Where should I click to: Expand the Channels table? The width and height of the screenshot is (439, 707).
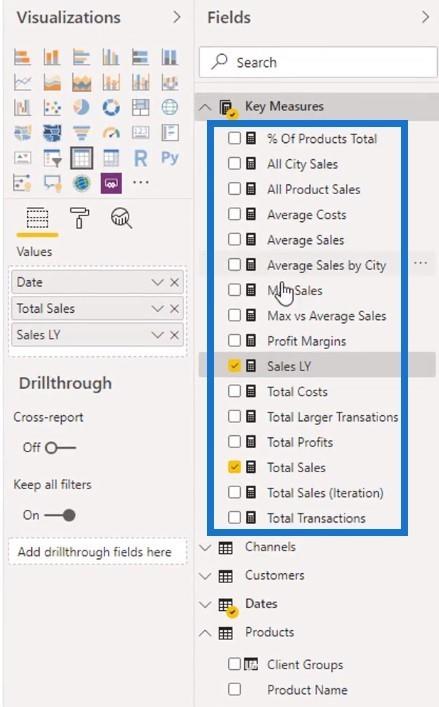pos(205,548)
